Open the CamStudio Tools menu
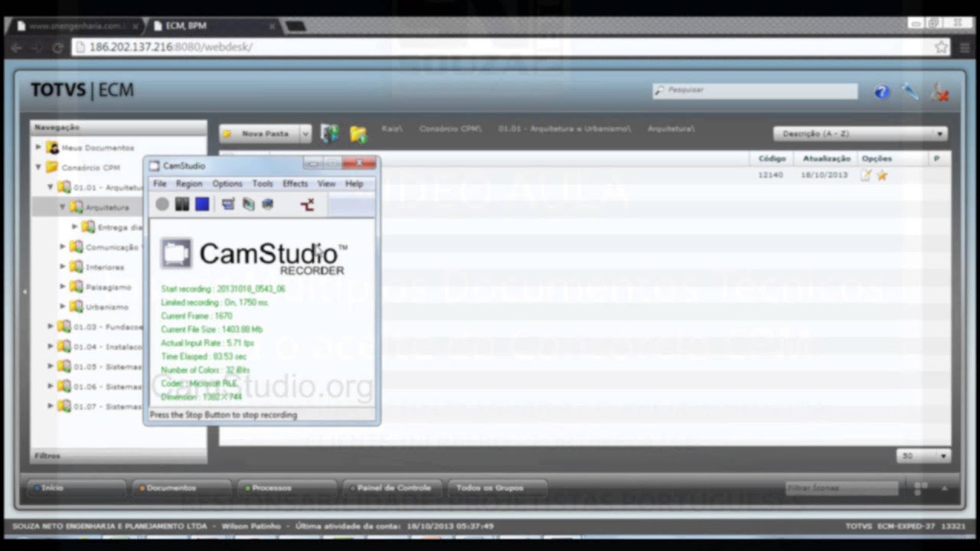The width and height of the screenshot is (980, 551). [x=263, y=184]
